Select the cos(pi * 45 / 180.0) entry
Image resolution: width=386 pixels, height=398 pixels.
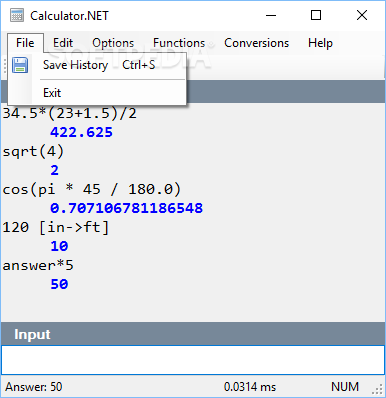tap(92, 190)
